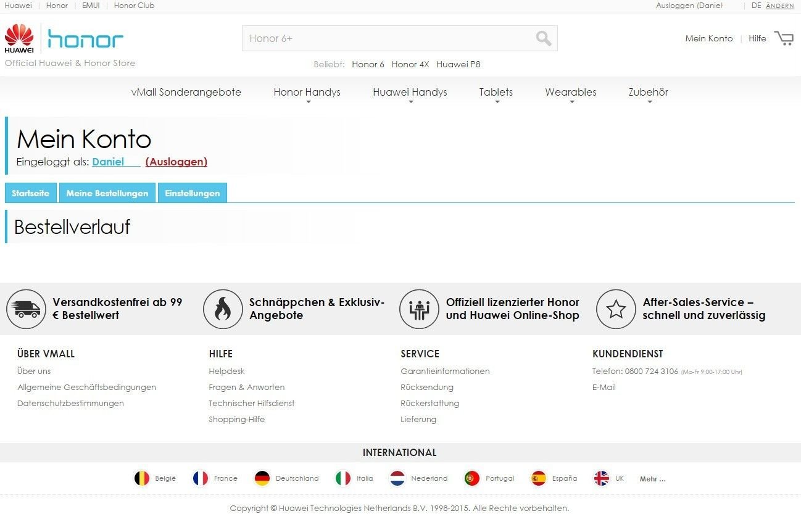Select the UK flag icon
This screenshot has width=801, height=532.
tap(602, 478)
